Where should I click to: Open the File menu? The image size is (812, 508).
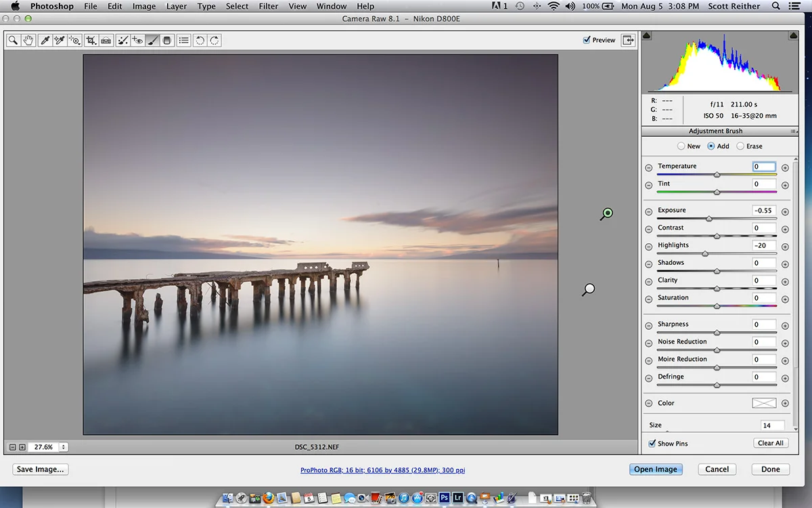pos(91,6)
